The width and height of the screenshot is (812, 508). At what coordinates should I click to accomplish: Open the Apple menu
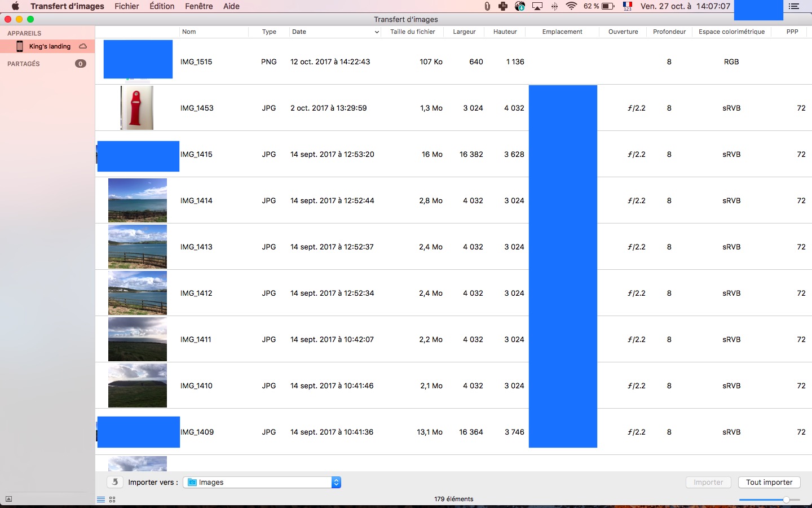point(15,6)
